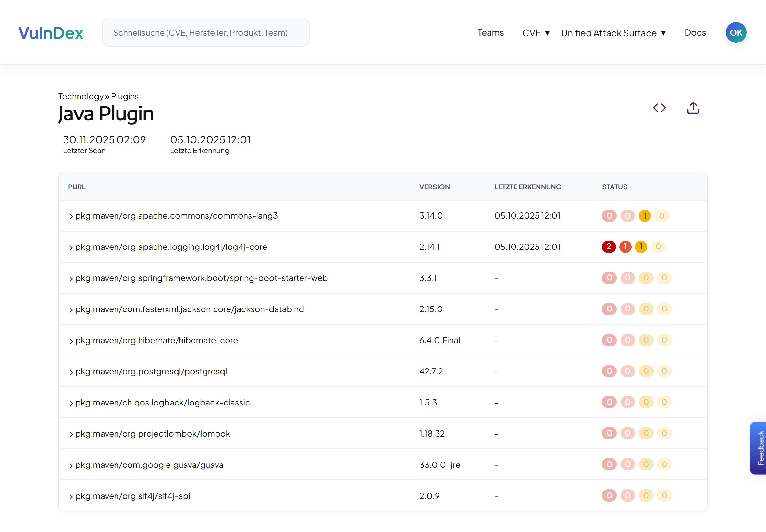This screenshot has width=766, height=532.
Task: Open the Plugins breadcrumb link
Action: point(125,96)
